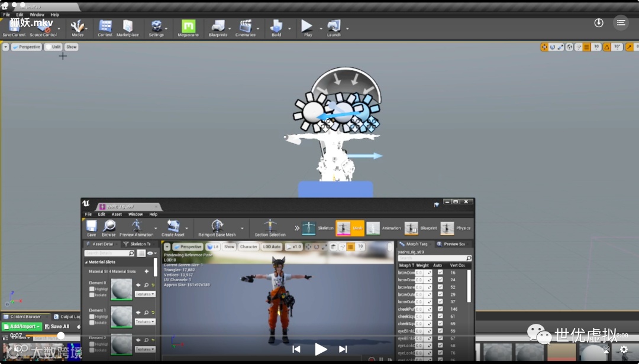Open Create Asset dropdown arrow
Image resolution: width=639 pixels, height=364 pixels.
click(186, 229)
